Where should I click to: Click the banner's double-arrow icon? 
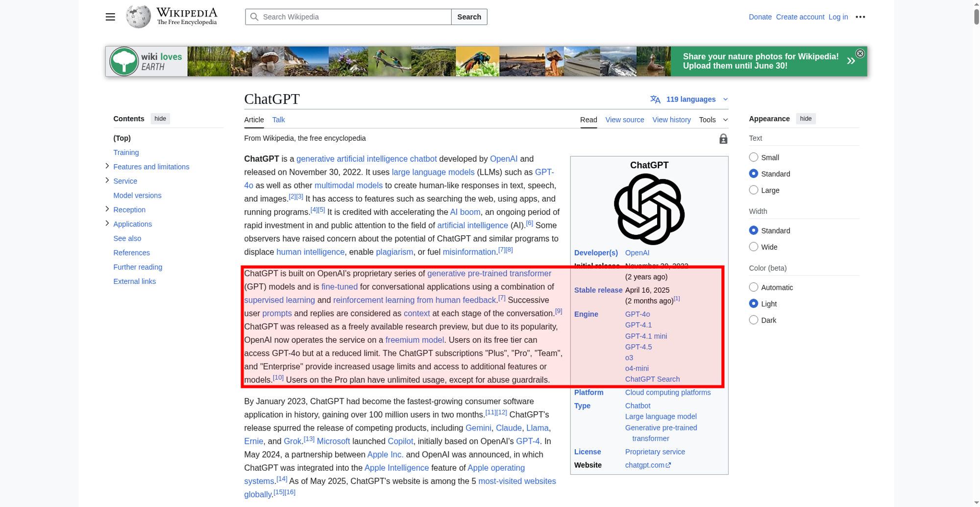click(x=851, y=61)
